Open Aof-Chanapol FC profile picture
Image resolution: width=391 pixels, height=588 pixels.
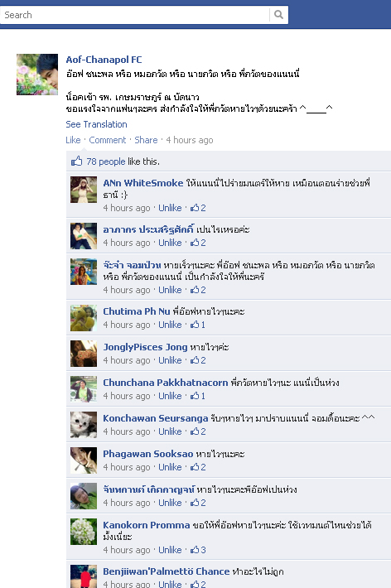37,75
